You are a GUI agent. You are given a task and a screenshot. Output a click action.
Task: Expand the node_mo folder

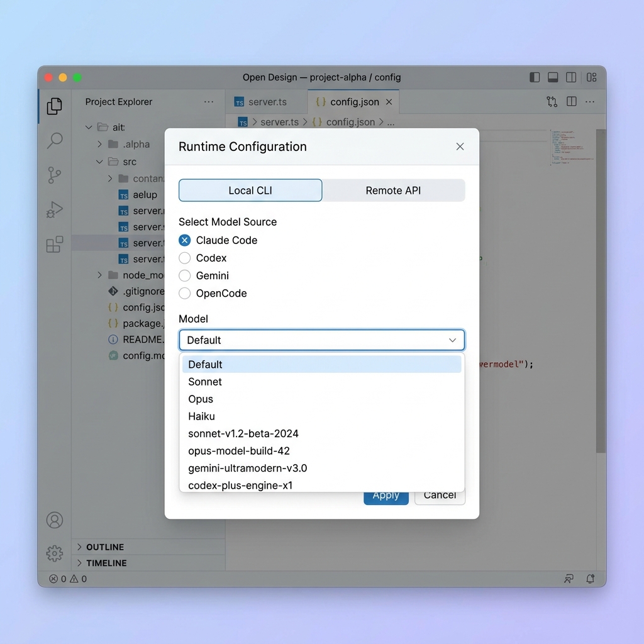point(99,275)
